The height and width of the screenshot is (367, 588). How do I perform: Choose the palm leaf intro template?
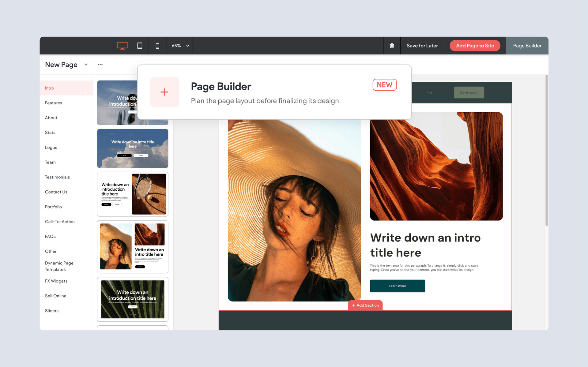[x=133, y=299]
